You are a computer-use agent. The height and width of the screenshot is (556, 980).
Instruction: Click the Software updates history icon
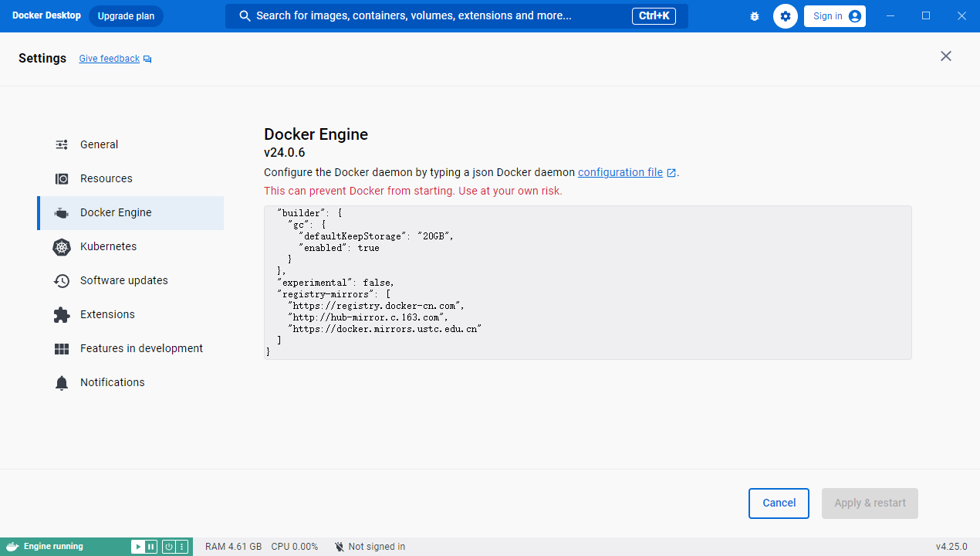(x=62, y=281)
